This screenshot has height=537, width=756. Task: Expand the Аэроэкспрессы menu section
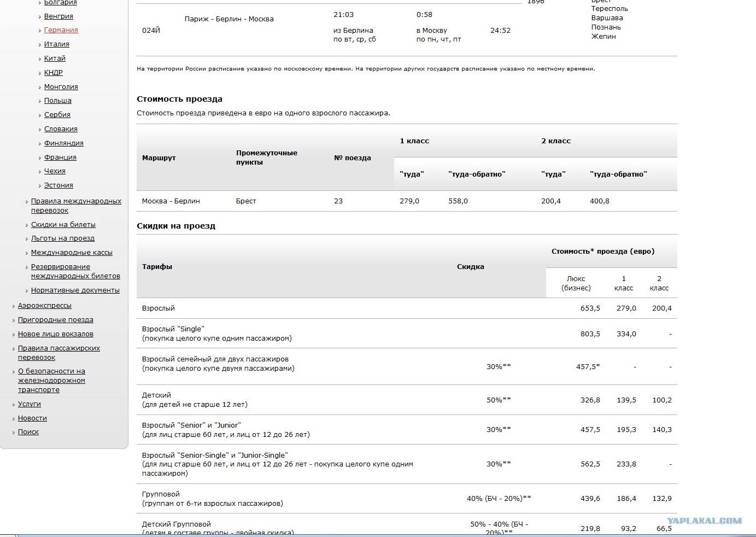coord(45,306)
